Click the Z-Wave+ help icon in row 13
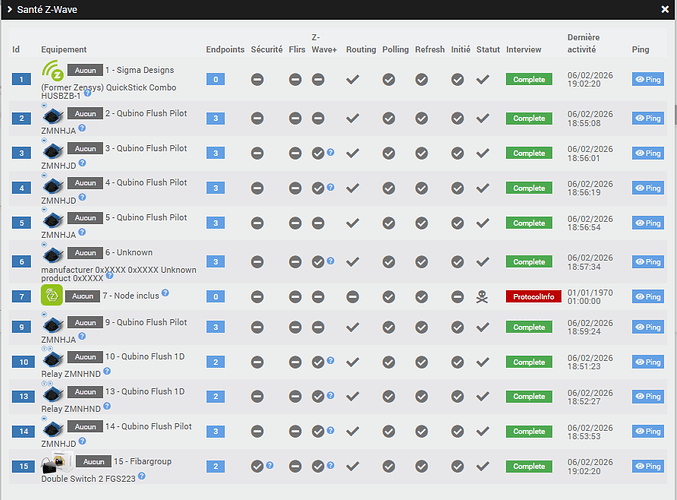The image size is (677, 500). [x=331, y=395]
